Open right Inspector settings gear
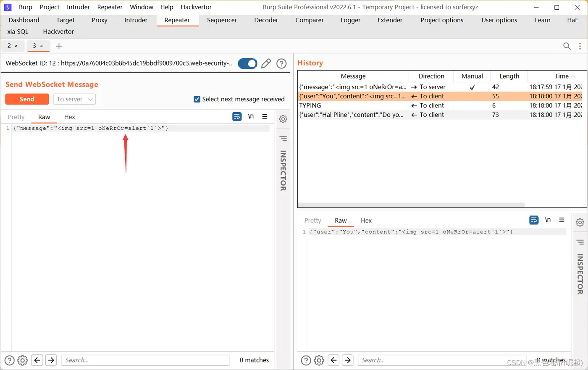 click(x=580, y=223)
